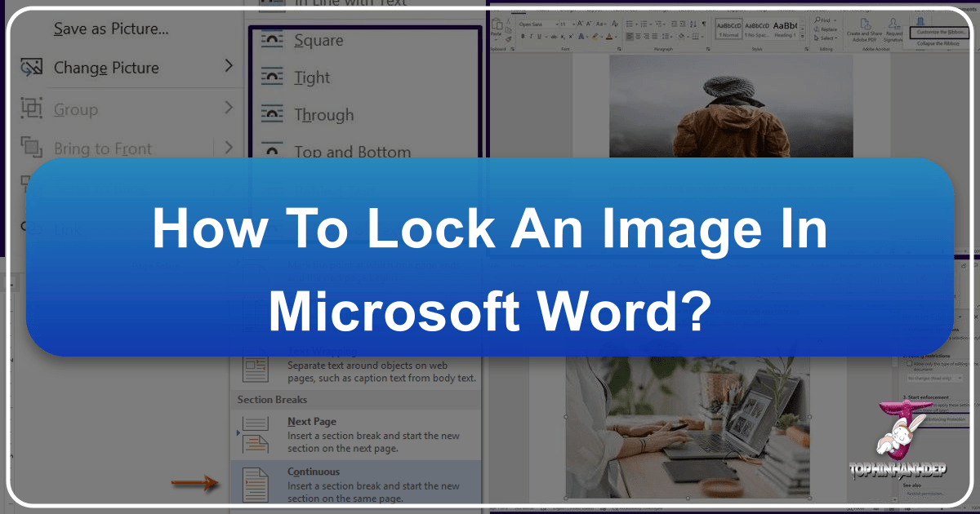
Task: Open the "No changes (Read only)" dropdown
Action: 938,378
